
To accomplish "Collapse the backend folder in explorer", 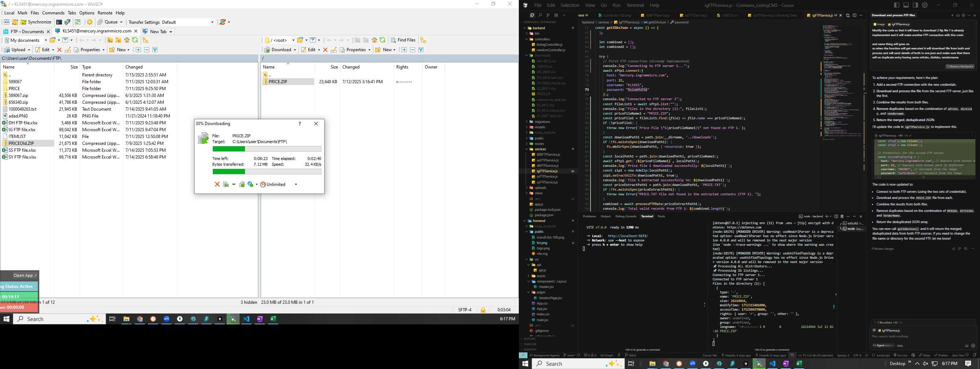I will tap(539, 28).
